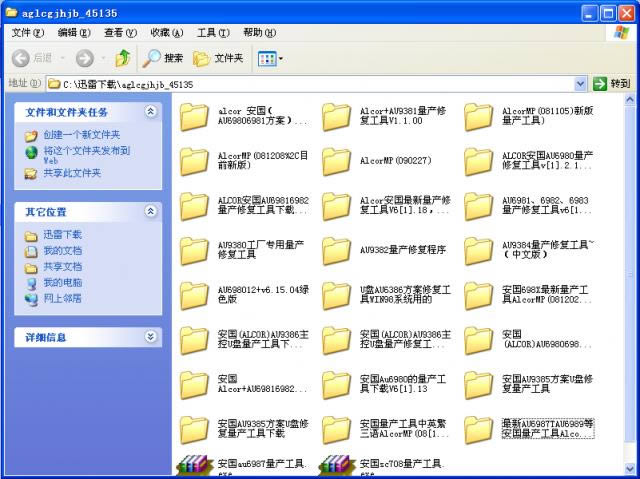
Task: Open 我的电脑 from other places
Action: [x=62, y=283]
